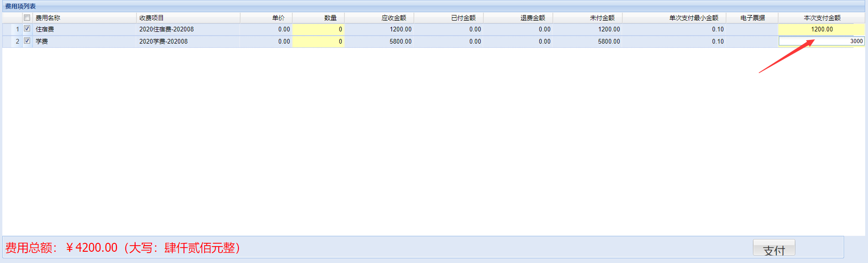Screen dimensions: 868x263
Task: Sort by 费用名称 column header
Action: click(48, 18)
